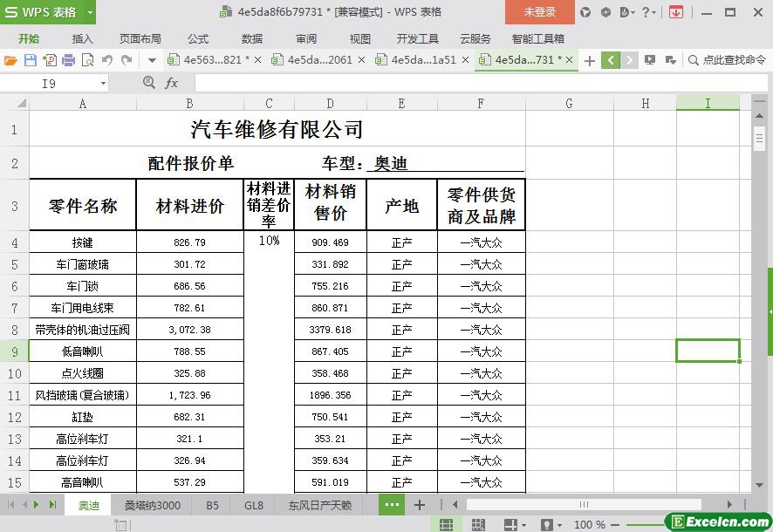Click the Undo arrow icon
Screen dimensions: 773x532
coord(107,60)
